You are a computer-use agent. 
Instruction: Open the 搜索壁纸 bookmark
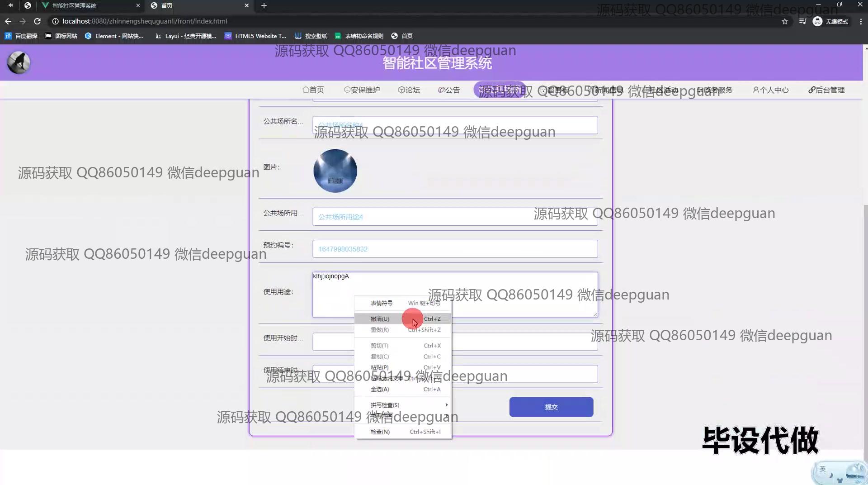pos(311,36)
